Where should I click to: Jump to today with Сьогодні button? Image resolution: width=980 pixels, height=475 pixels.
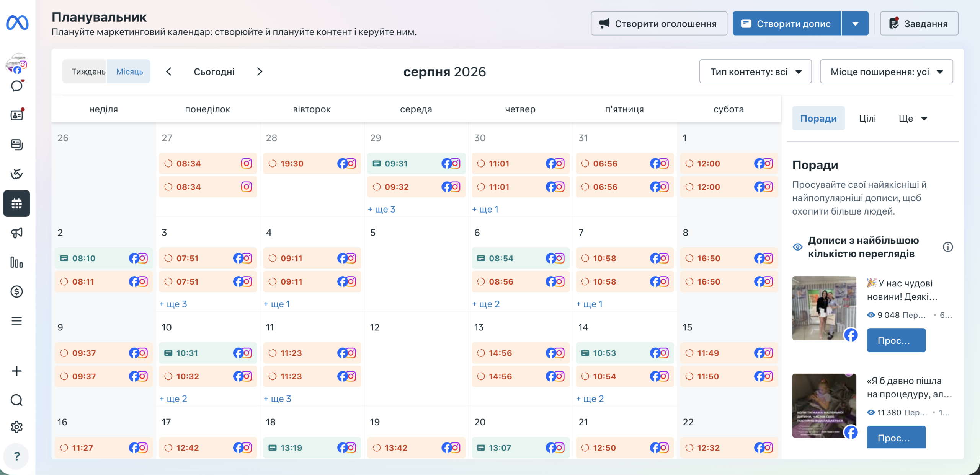click(x=214, y=72)
